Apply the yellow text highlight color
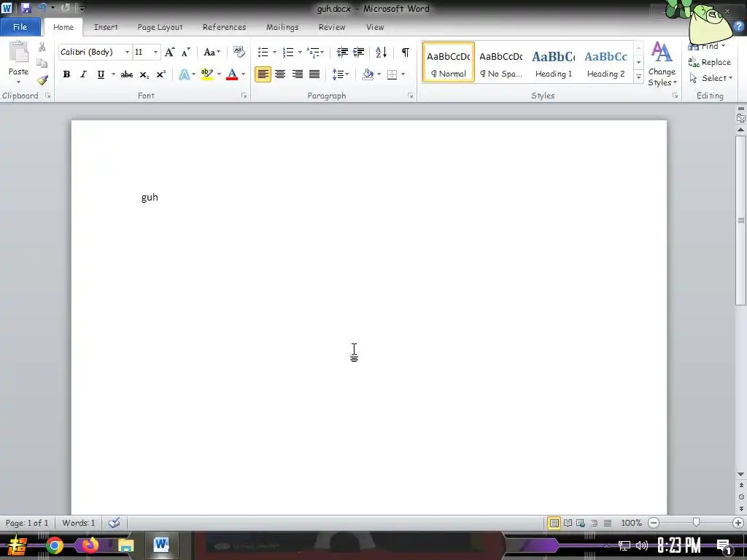 [x=207, y=74]
